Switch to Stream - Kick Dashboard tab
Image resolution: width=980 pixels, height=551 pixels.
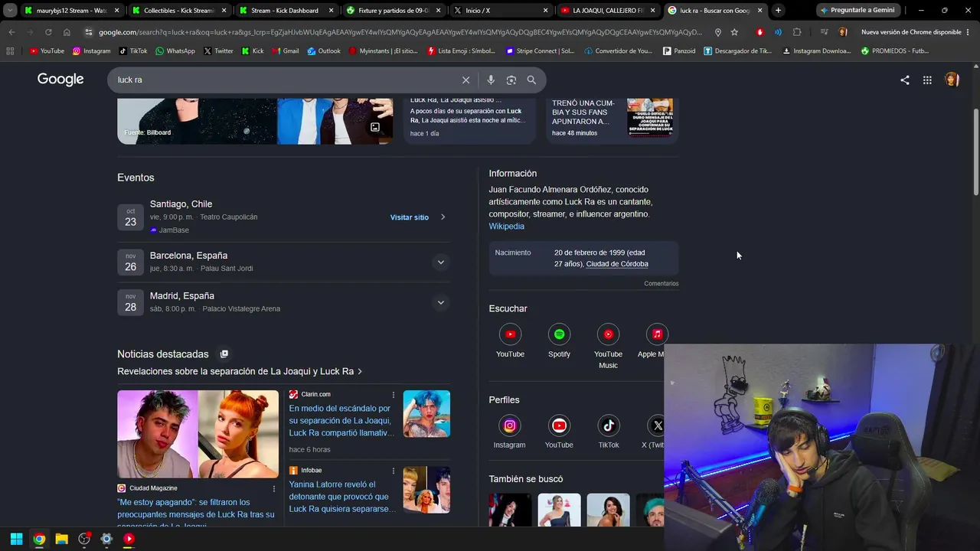click(286, 11)
